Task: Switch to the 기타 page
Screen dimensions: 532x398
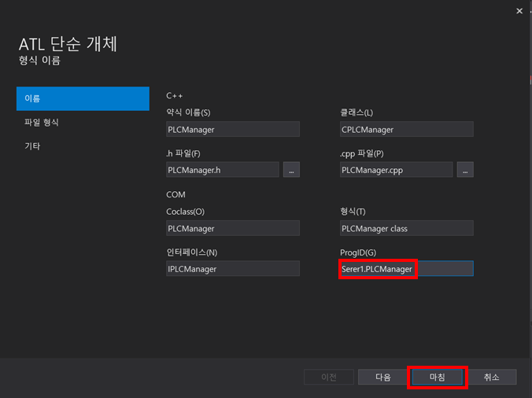Action: (32, 146)
